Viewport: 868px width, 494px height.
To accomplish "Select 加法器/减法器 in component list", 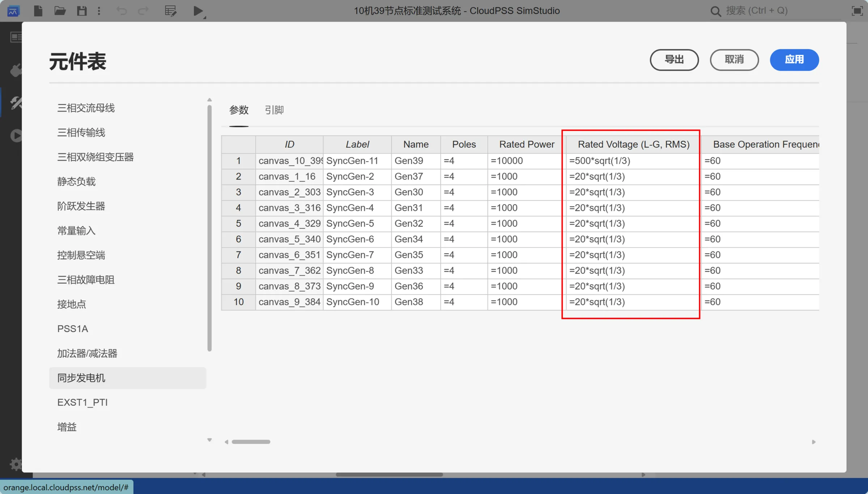I will [127, 353].
